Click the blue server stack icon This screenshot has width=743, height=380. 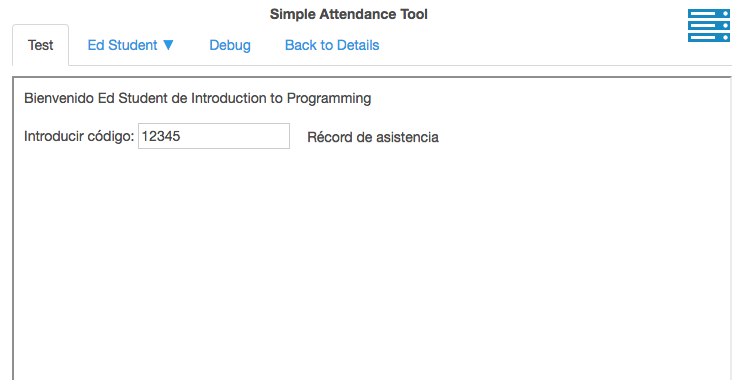708,25
